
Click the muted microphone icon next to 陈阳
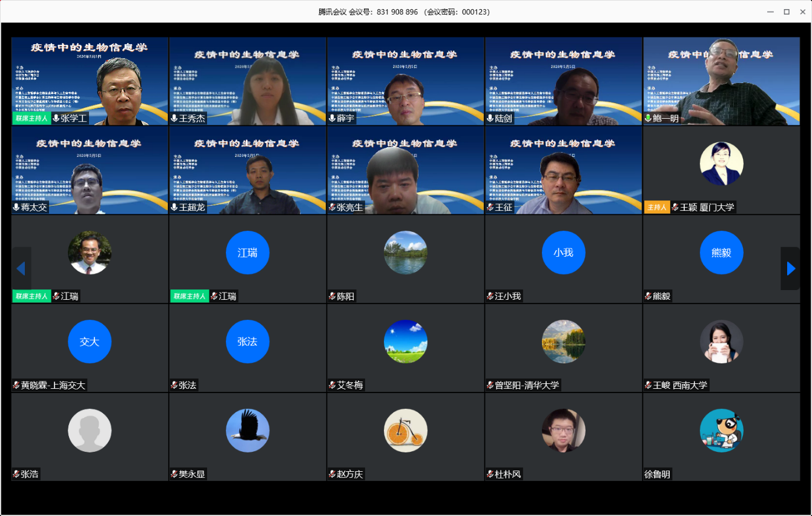pos(332,296)
